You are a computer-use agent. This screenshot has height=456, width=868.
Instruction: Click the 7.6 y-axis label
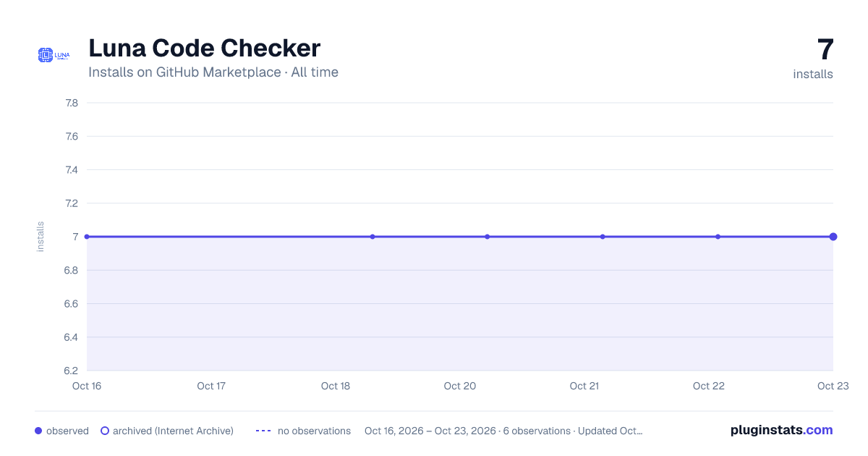pos(71,136)
